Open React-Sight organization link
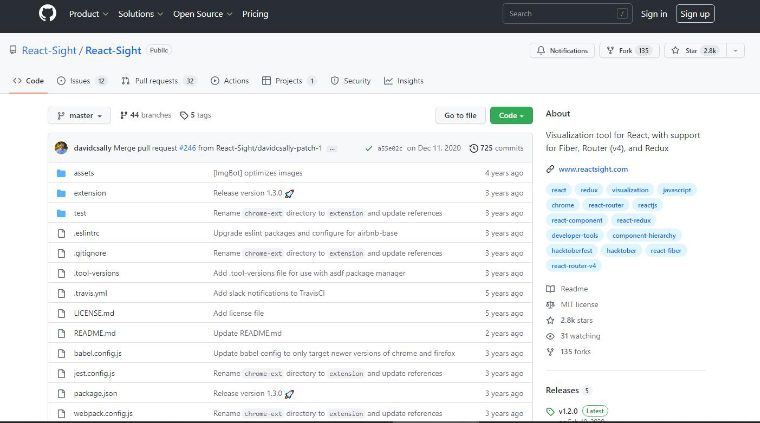Image resolution: width=760 pixels, height=423 pixels. pos(49,50)
